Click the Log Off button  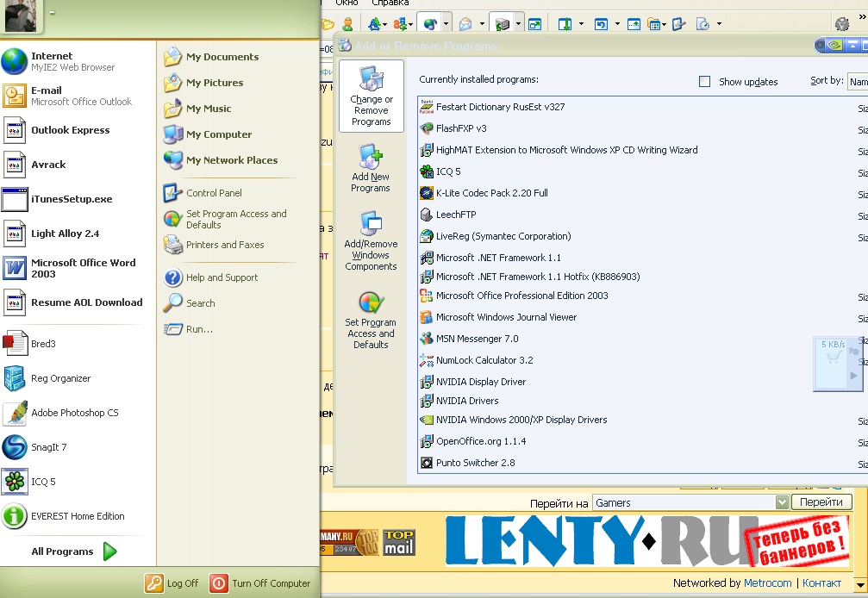(x=172, y=583)
